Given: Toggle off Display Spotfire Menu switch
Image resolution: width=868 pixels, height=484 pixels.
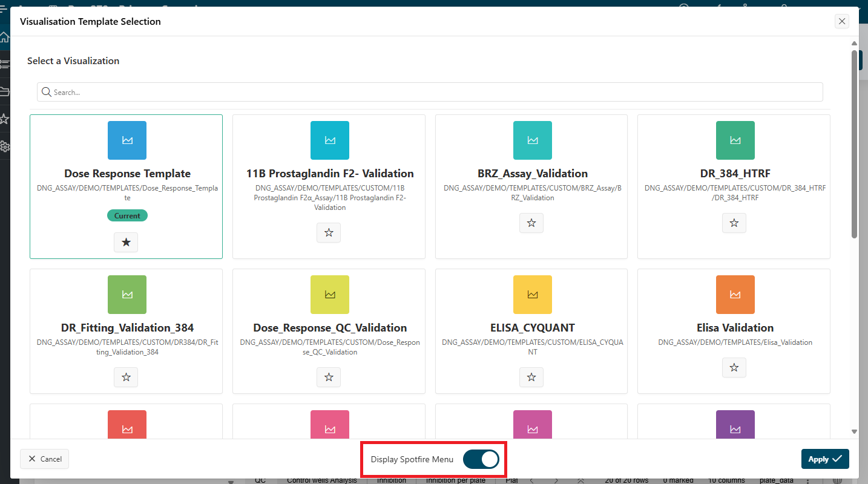Looking at the screenshot, I should pos(481,459).
